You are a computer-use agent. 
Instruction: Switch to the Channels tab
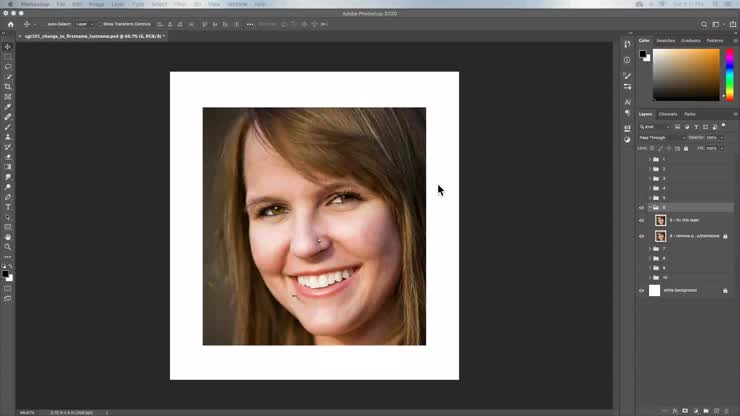click(x=668, y=114)
